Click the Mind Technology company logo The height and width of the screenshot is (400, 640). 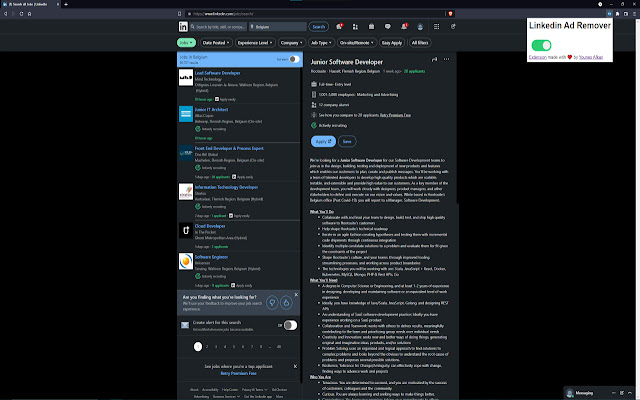tap(186, 79)
